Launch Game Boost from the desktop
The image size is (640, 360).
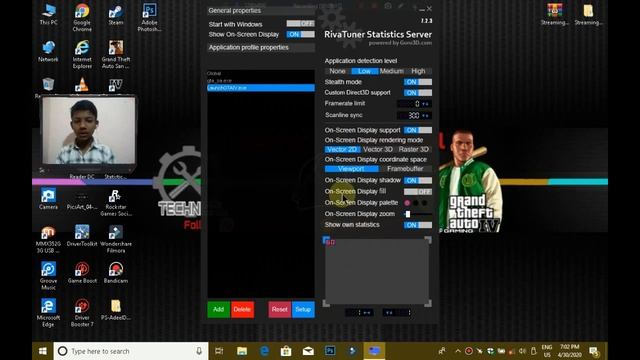tap(82, 272)
